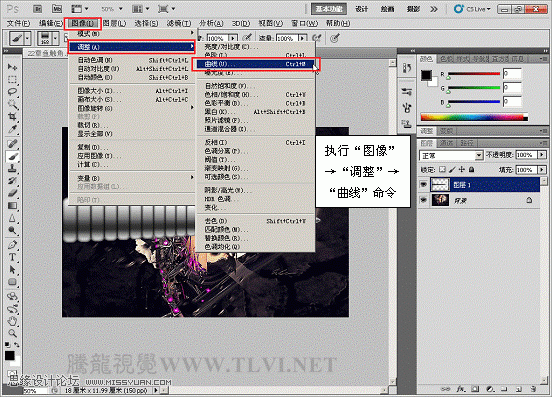Open the 滤镜(T) Filter menu
The image size is (552, 397).
click(x=179, y=23)
